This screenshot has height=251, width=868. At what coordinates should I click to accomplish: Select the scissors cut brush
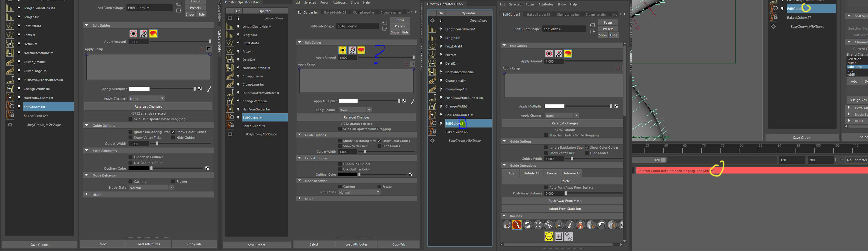click(549, 225)
